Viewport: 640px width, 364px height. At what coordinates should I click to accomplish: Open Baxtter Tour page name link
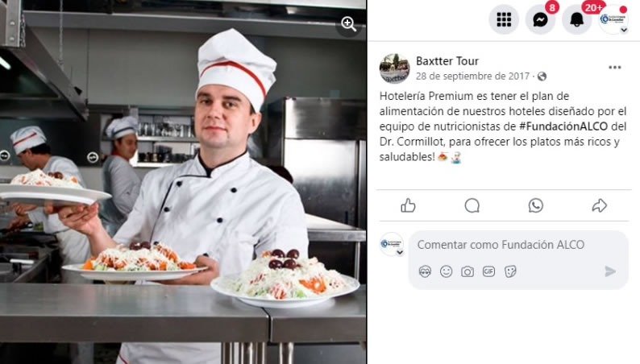coord(447,61)
